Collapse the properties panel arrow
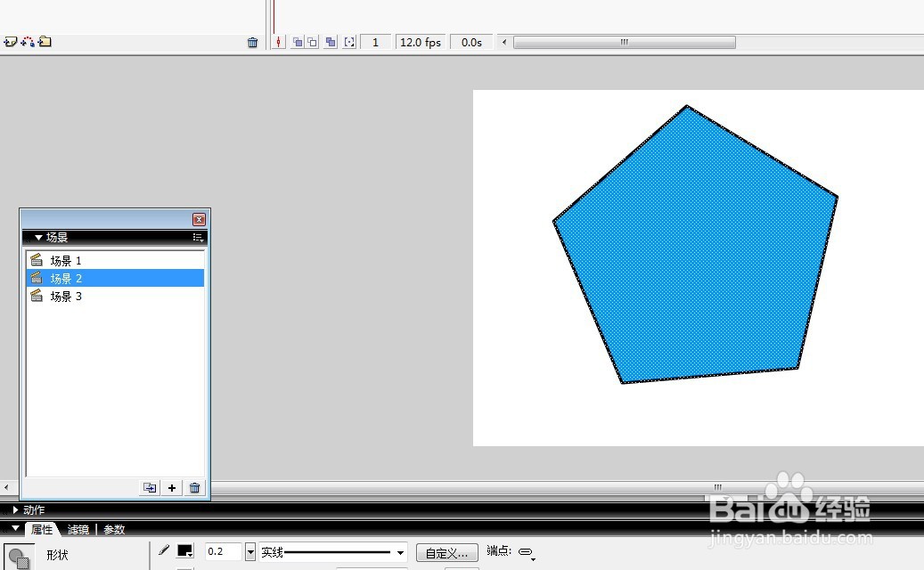 16,528
